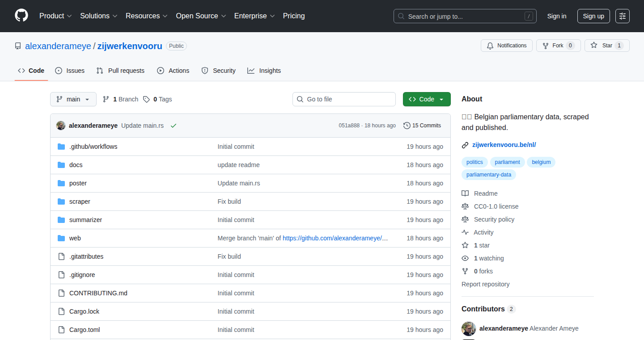Open the Insights tab

[x=264, y=71]
